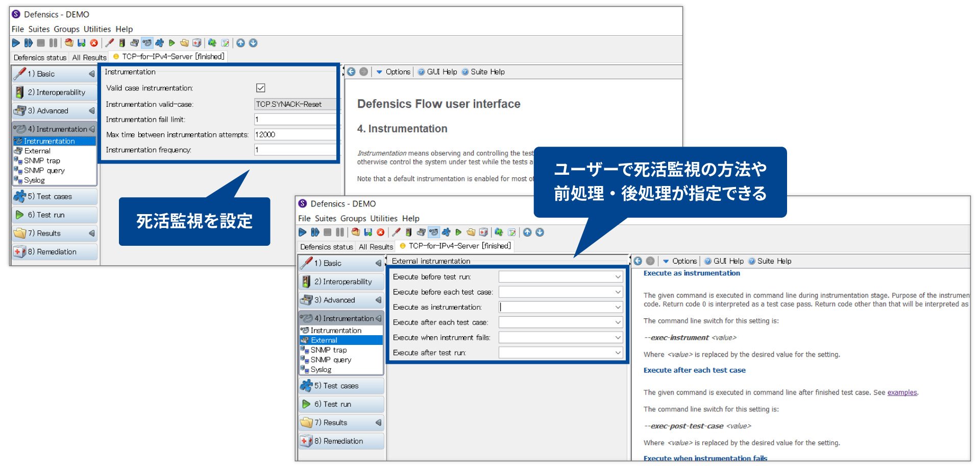Click the gray stop icon in the front window toolbar
This screenshot has width=980, height=466.
tap(328, 232)
